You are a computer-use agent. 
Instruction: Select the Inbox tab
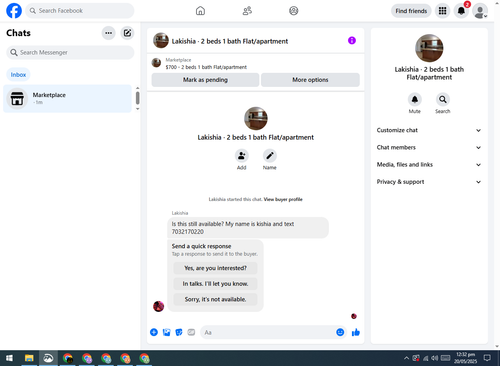click(18, 75)
